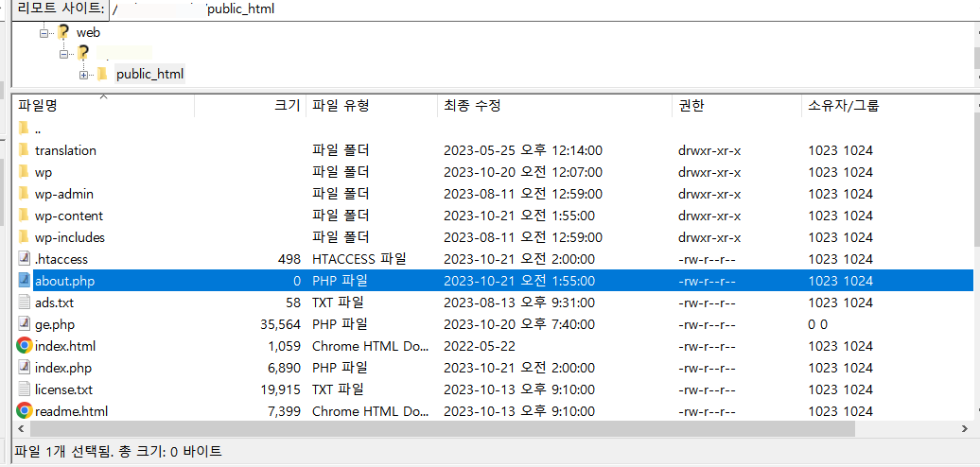Sort by 소유자/그룹 column header
The image size is (980, 467).
click(x=886, y=106)
